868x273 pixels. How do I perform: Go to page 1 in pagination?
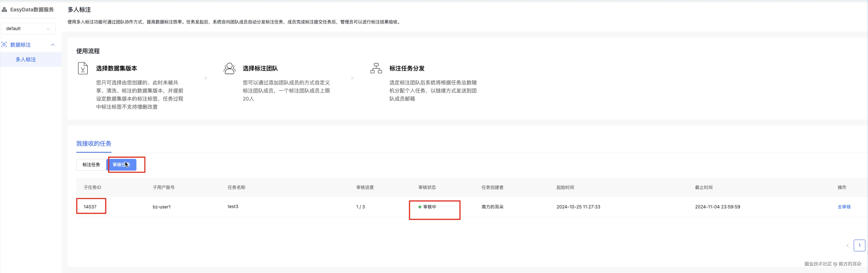pyautogui.click(x=859, y=245)
